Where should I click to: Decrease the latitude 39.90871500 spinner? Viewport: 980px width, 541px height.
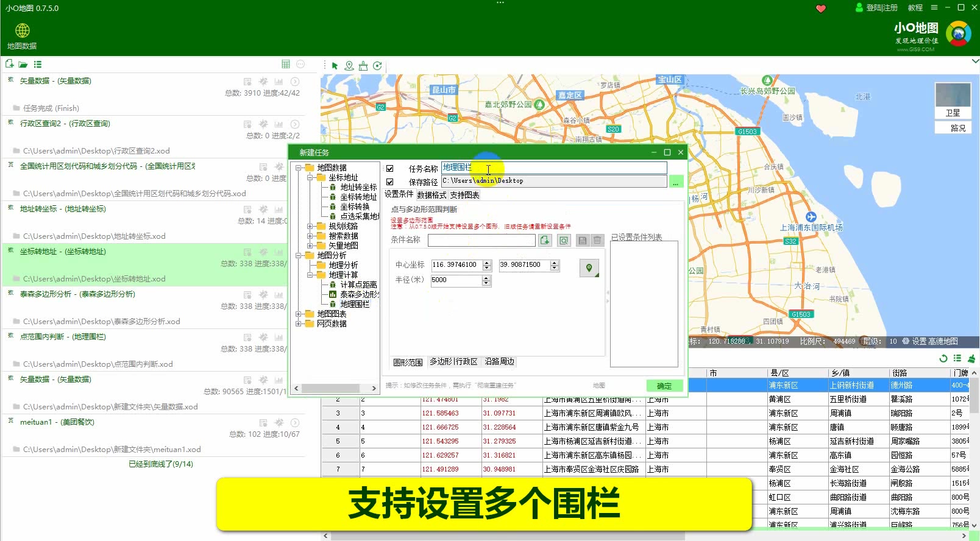[x=555, y=268]
